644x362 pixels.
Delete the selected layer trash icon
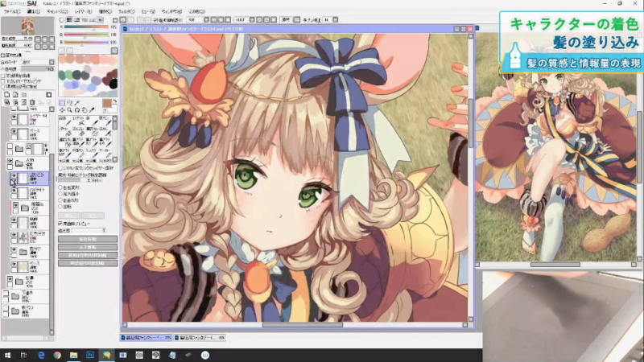pos(32,102)
